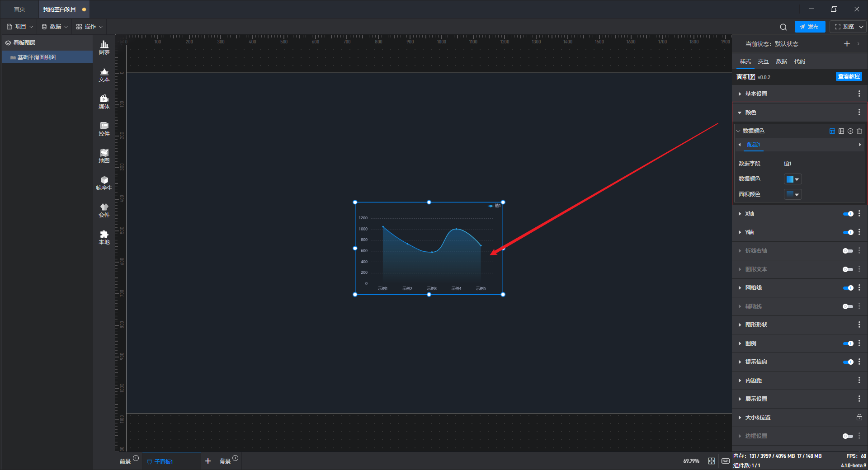868x470 pixels.
Task: Open the 数据颜色 color picker swatch
Action: (793, 179)
